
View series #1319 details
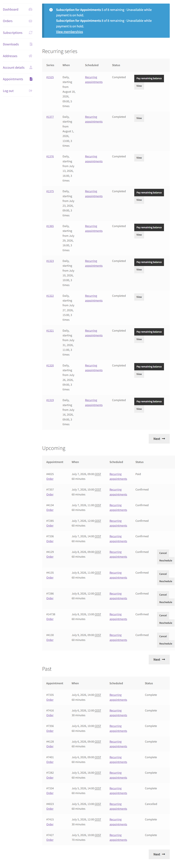pos(139,409)
